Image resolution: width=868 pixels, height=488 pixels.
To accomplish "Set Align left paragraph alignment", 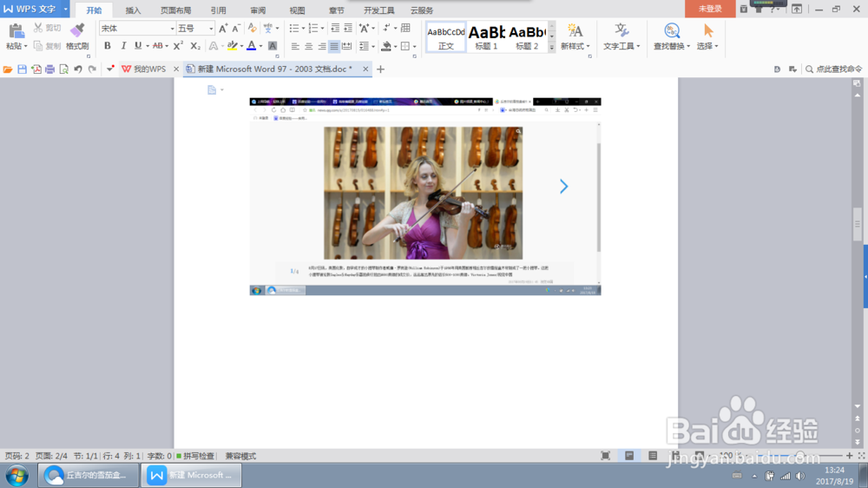I will (x=295, y=47).
